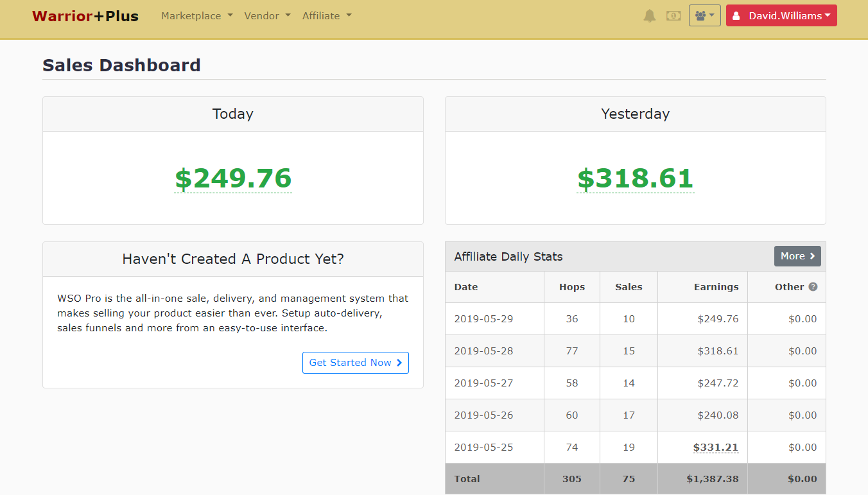Expand the Vendor dropdown menu
Viewport: 868px width, 495px height.
tap(267, 16)
